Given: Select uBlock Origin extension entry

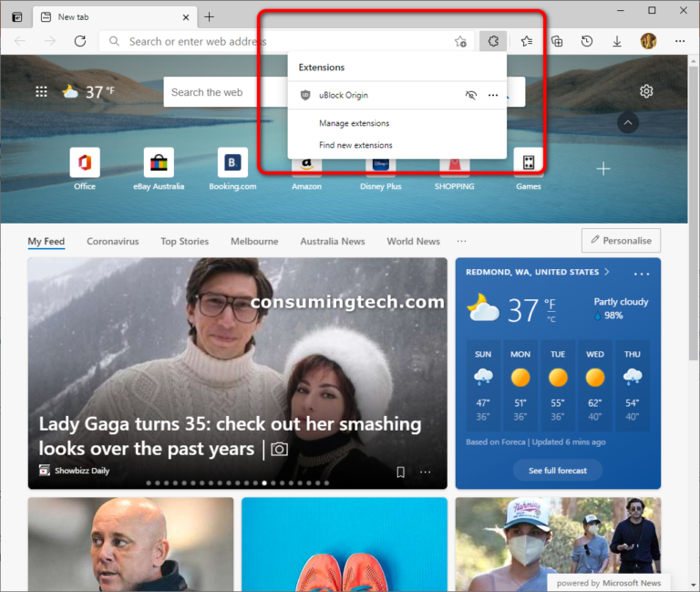Looking at the screenshot, I should pyautogui.click(x=343, y=95).
